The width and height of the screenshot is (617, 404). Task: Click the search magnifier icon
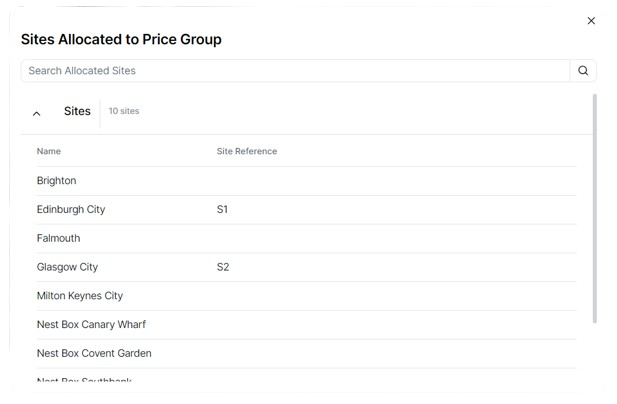click(583, 71)
